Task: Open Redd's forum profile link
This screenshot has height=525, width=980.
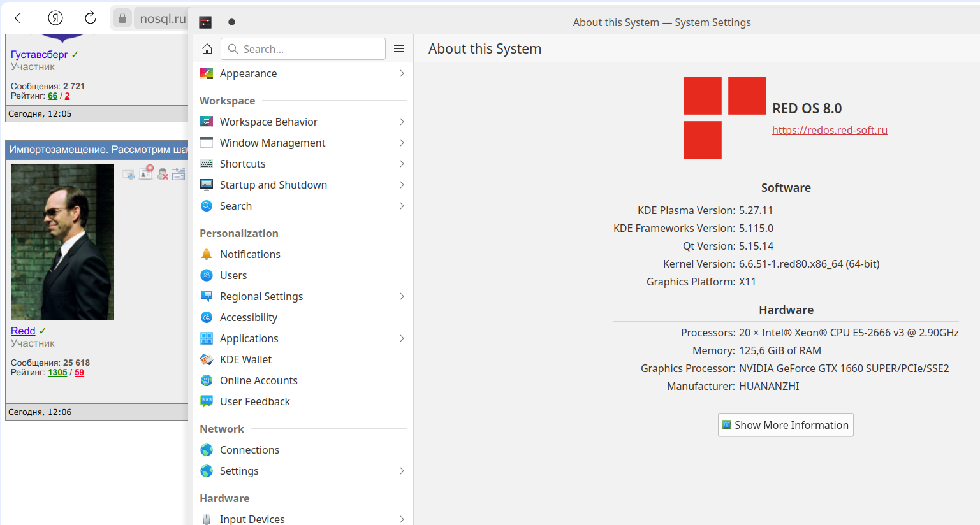Action: click(23, 331)
